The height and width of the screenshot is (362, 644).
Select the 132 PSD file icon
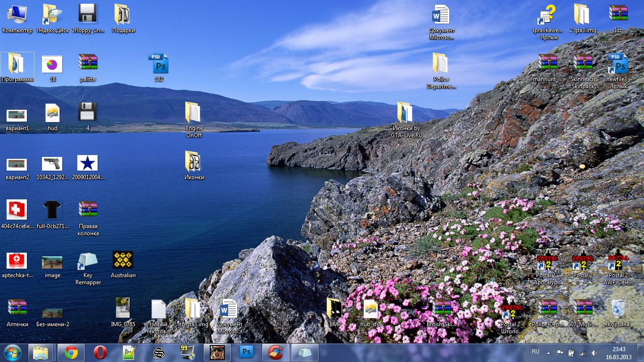(x=158, y=64)
